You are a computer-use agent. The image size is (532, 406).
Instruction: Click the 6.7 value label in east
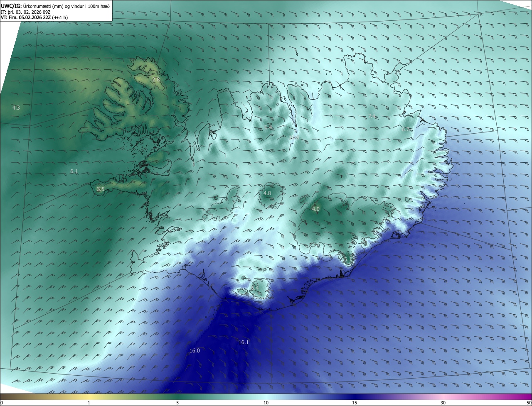[x=406, y=129]
